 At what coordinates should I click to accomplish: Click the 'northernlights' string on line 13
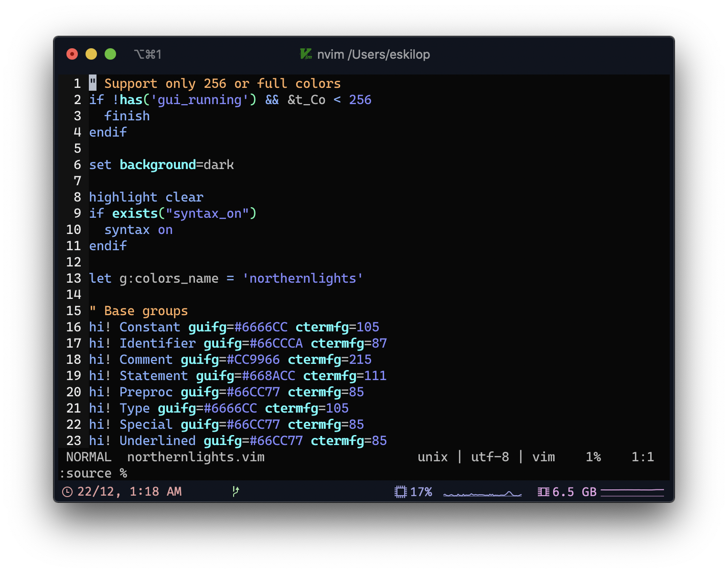[x=303, y=278]
